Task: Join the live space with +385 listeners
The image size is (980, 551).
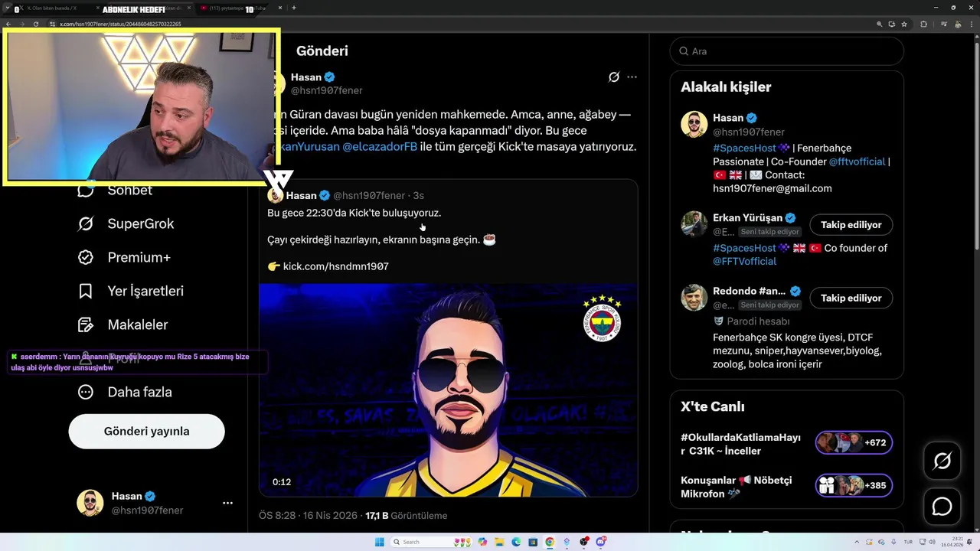Action: click(854, 485)
